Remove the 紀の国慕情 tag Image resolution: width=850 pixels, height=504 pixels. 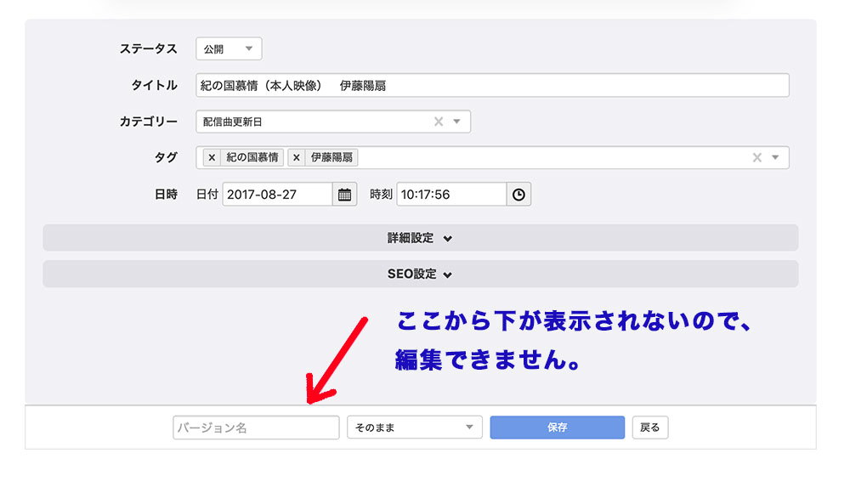tap(212, 158)
